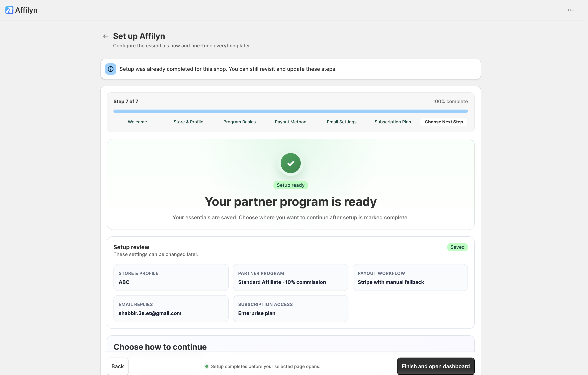Click the Back button
The image size is (588, 375).
click(x=117, y=366)
